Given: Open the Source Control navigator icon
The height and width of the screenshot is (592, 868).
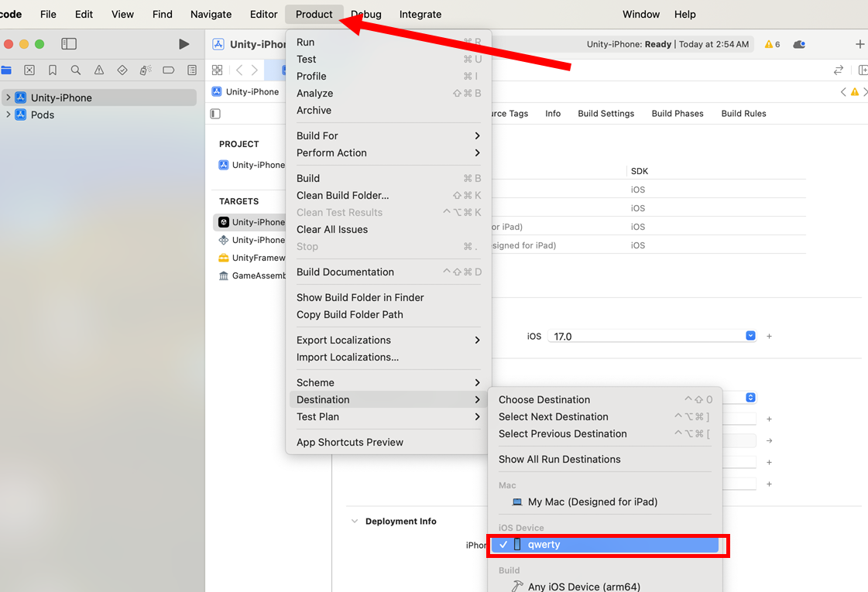Looking at the screenshot, I should click(29, 70).
